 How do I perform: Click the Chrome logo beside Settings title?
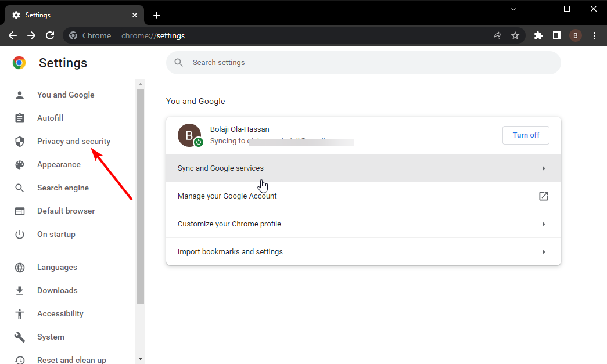(19, 63)
